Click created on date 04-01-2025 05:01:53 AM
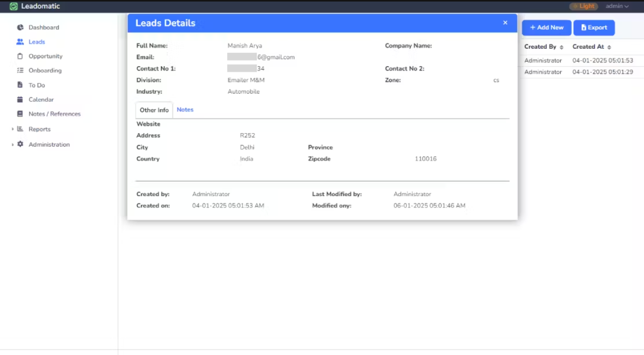This screenshot has width=644, height=355. point(228,205)
